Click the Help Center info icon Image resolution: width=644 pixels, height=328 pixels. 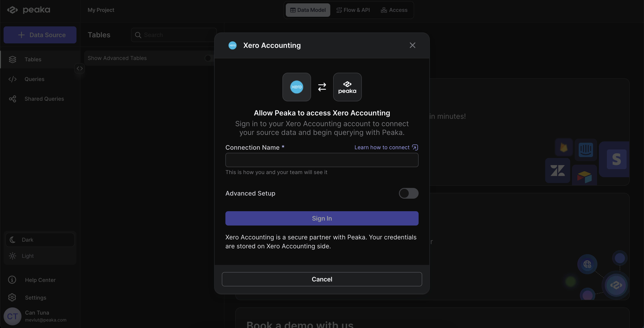pyautogui.click(x=12, y=280)
